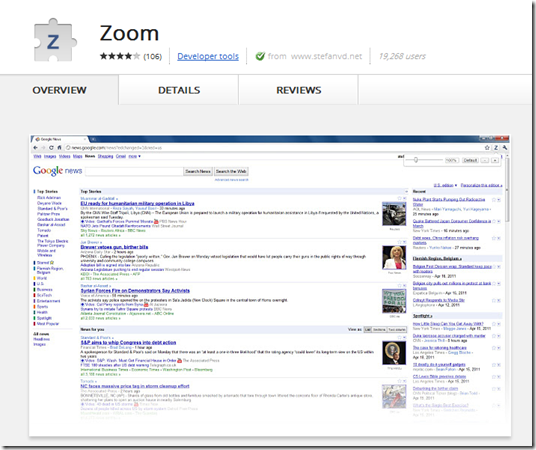Click the Z zoom extension toolbar icon
Viewport: 536px width, 450px height.
click(496, 148)
